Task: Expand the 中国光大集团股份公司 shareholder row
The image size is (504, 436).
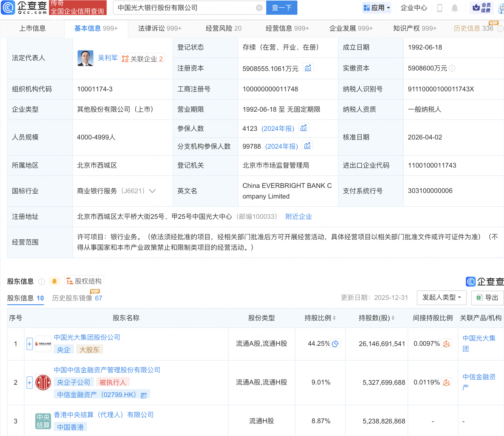Action: point(29,344)
